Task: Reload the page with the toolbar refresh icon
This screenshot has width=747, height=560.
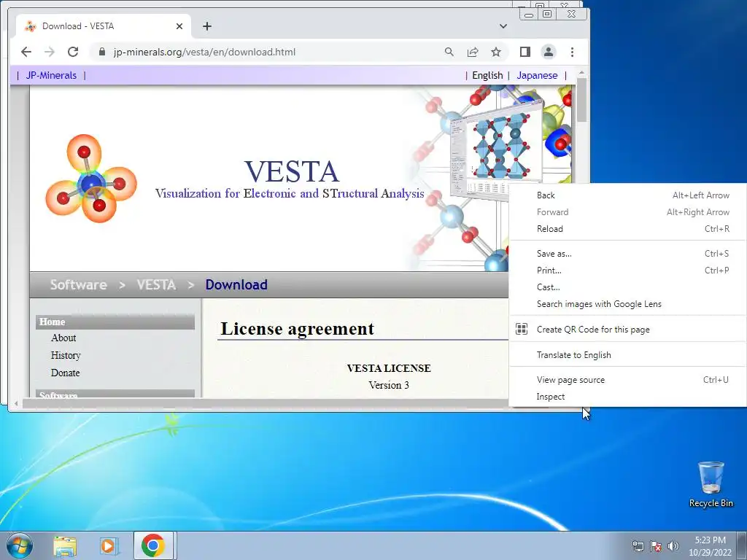Action: tap(73, 52)
